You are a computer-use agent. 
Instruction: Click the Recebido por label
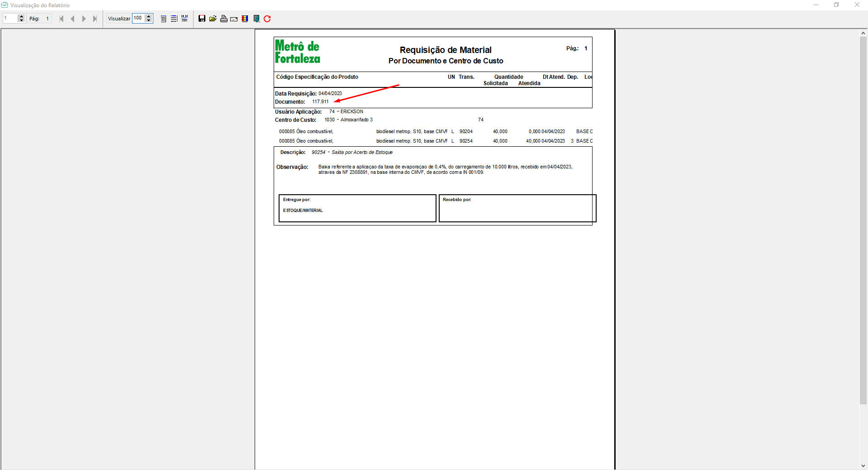point(457,200)
